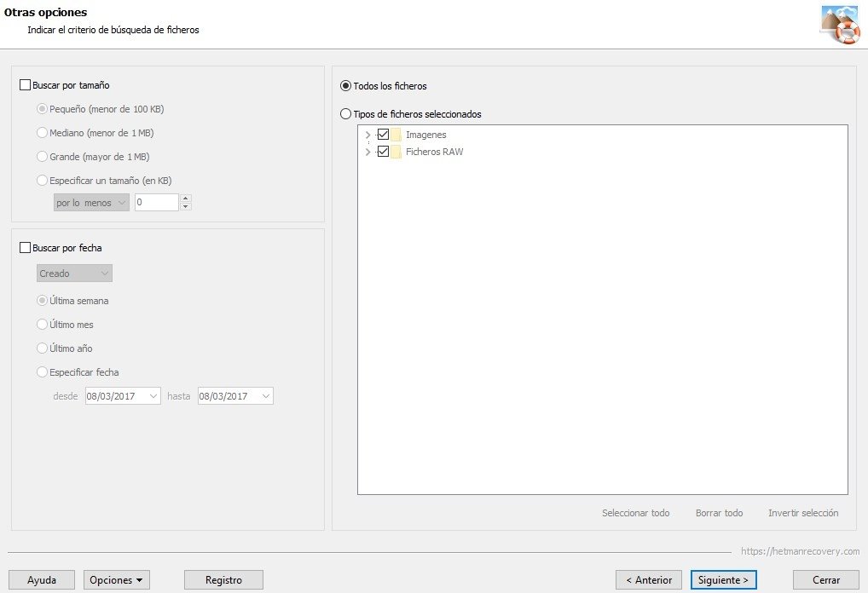Select the Ficheros RAW tree item label
The height and width of the screenshot is (593, 868).
click(435, 152)
